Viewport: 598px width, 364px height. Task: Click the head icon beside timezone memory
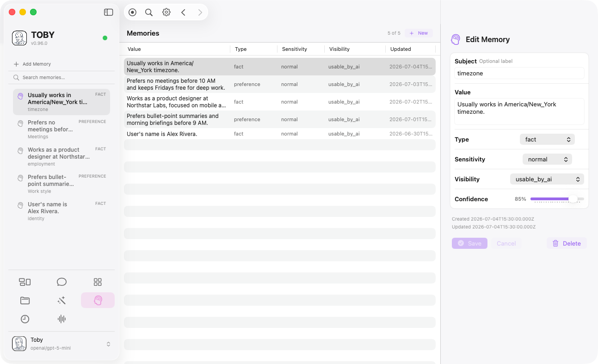pyautogui.click(x=20, y=96)
